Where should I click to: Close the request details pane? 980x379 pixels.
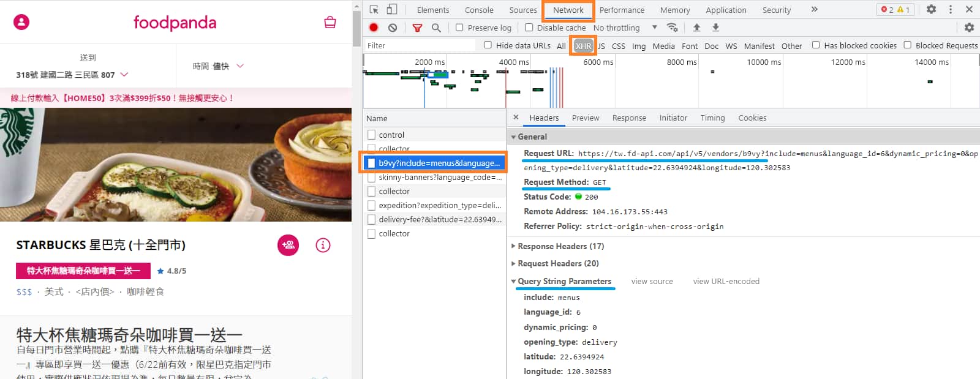[x=516, y=118]
